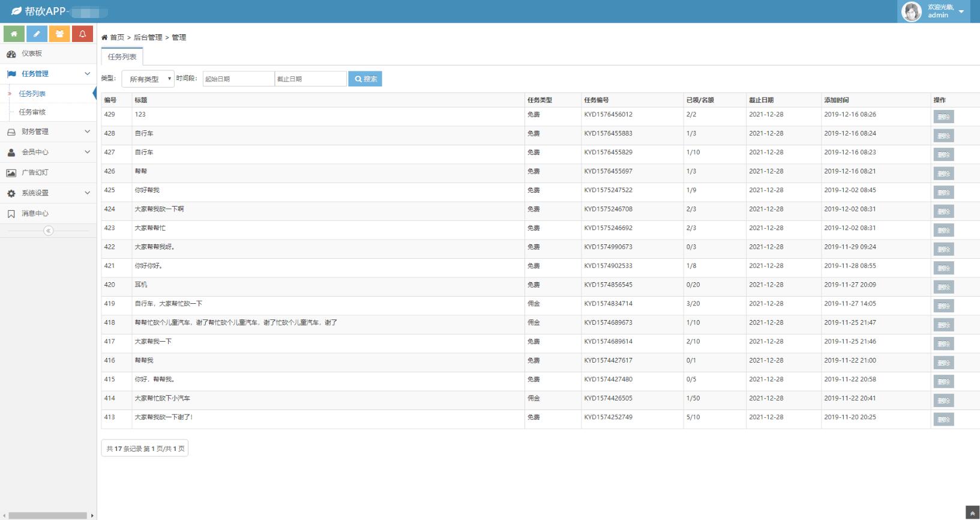The width and height of the screenshot is (980, 520).
Task: Click the 已领/名额 column header
Action: pos(700,100)
